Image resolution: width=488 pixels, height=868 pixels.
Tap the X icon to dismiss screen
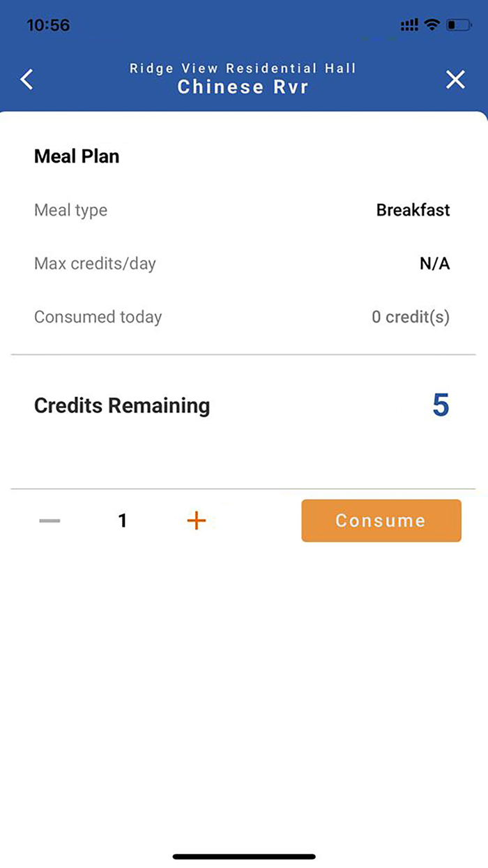(455, 79)
